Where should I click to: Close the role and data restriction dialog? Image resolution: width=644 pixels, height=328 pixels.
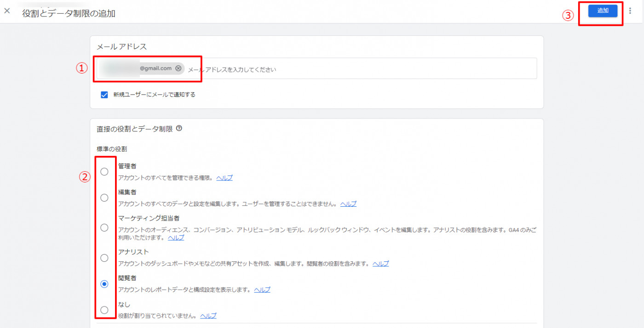pos(7,11)
